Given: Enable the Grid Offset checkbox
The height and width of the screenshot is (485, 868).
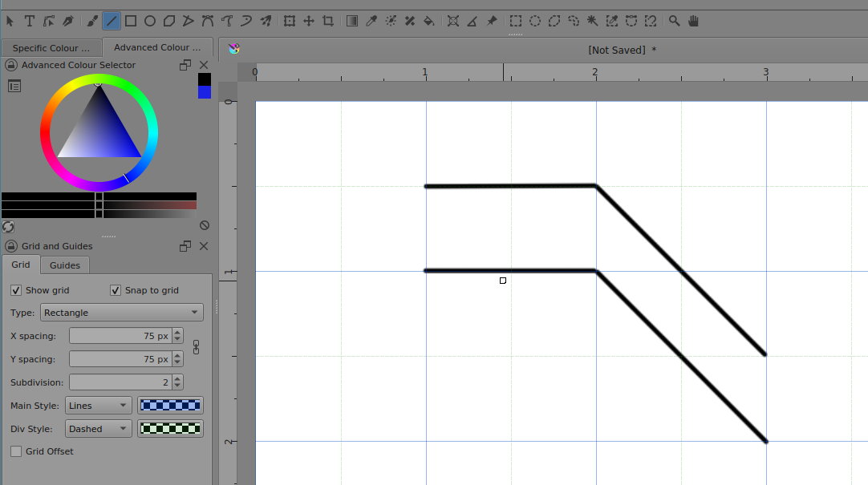Looking at the screenshot, I should pos(16,451).
